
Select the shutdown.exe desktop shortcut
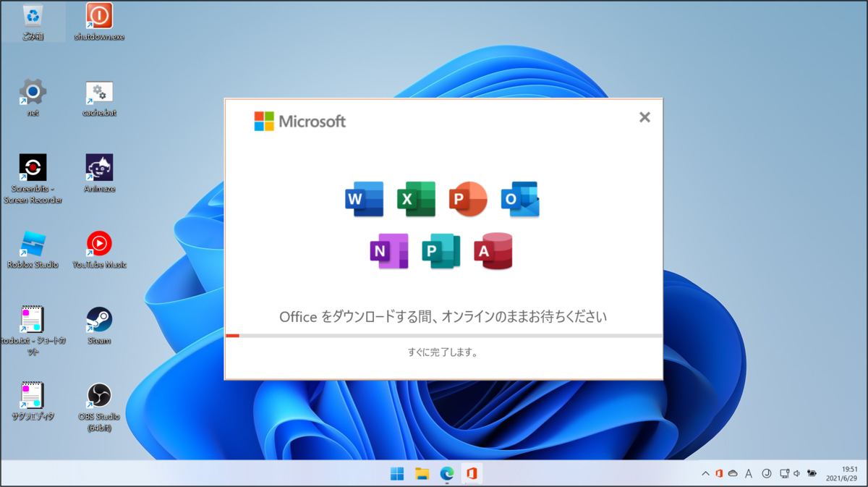point(99,22)
